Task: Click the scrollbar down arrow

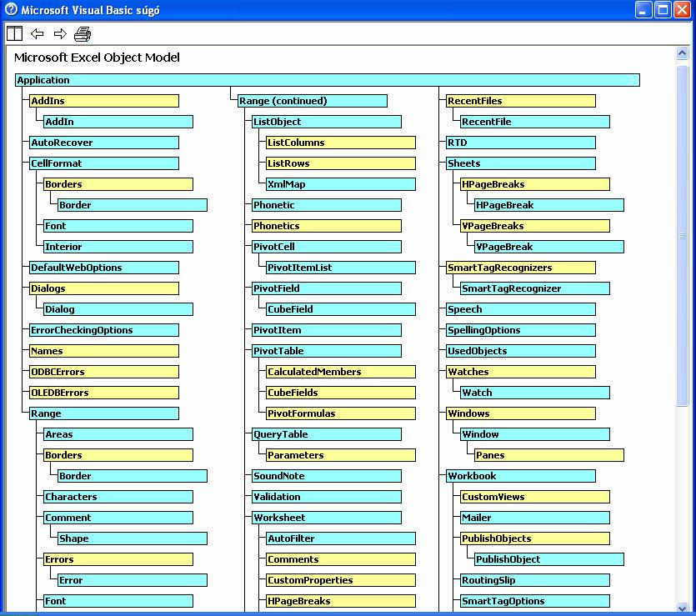Action: click(682, 608)
